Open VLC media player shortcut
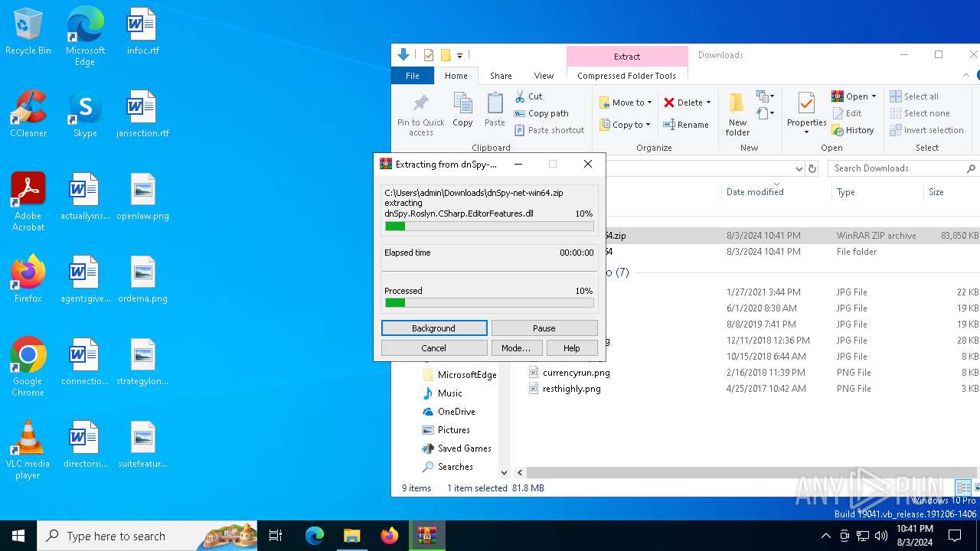Image resolution: width=980 pixels, height=551 pixels. click(x=28, y=450)
